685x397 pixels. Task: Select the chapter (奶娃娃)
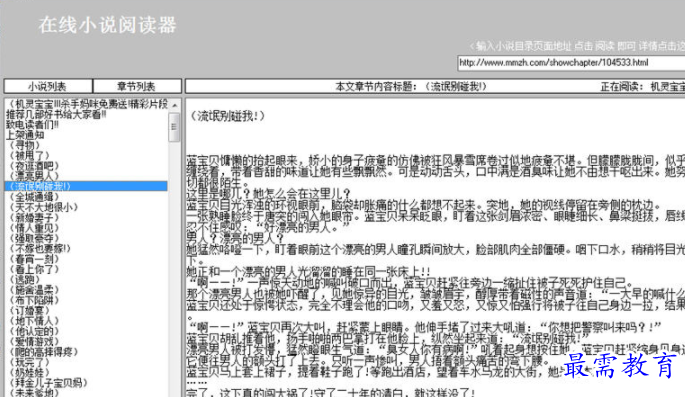pos(30,373)
